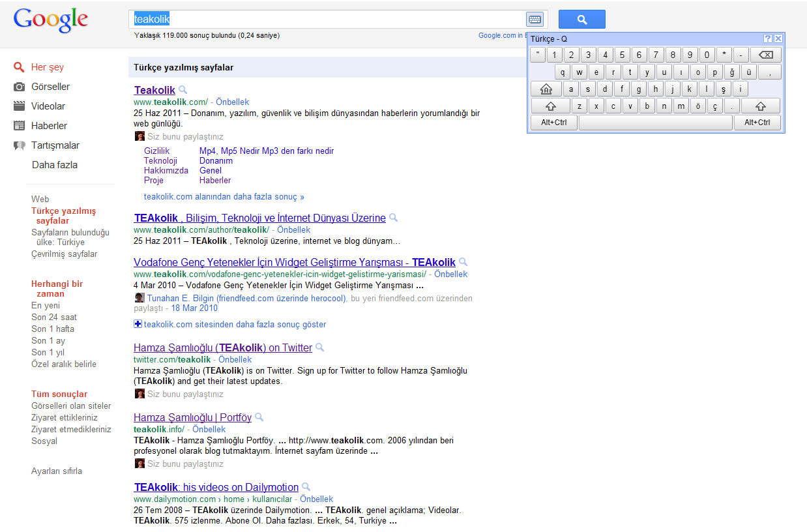
Task: Open Özel aralık belirle date range
Action: click(x=64, y=364)
